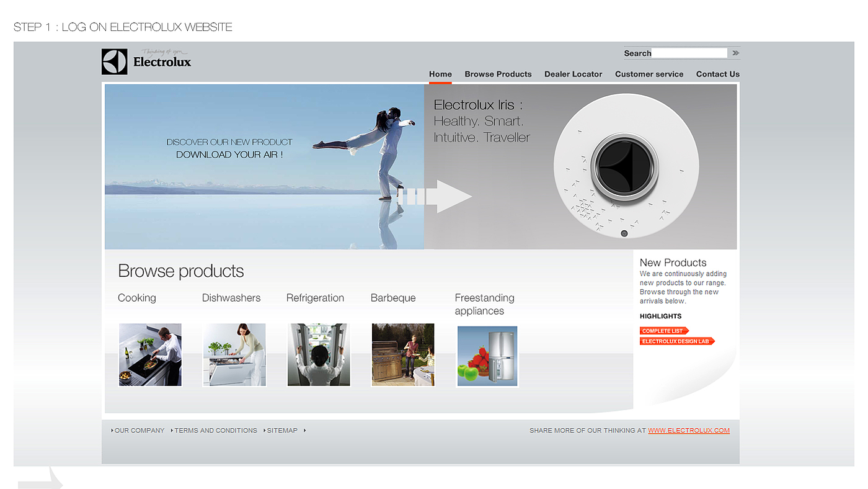
Task: Click the HIGHLIGHTS label
Action: pos(660,316)
